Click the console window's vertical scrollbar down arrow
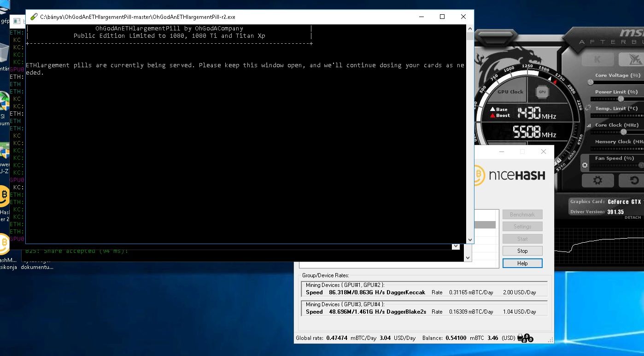This screenshot has height=356, width=644. [x=470, y=239]
